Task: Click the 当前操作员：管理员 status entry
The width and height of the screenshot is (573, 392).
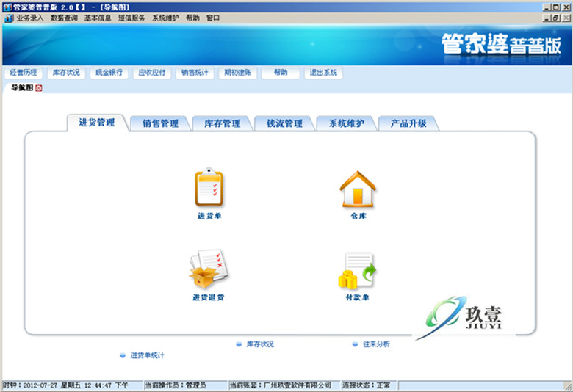Action: 186,385
